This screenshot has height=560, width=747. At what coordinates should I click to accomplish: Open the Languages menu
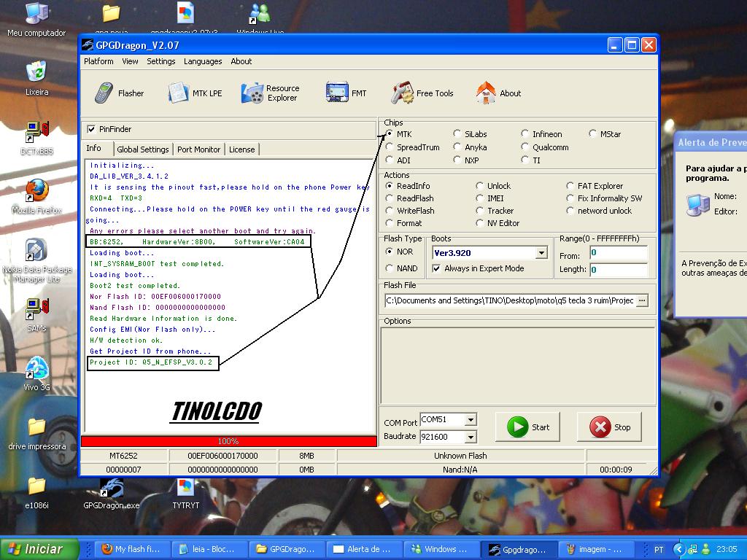coord(203,61)
